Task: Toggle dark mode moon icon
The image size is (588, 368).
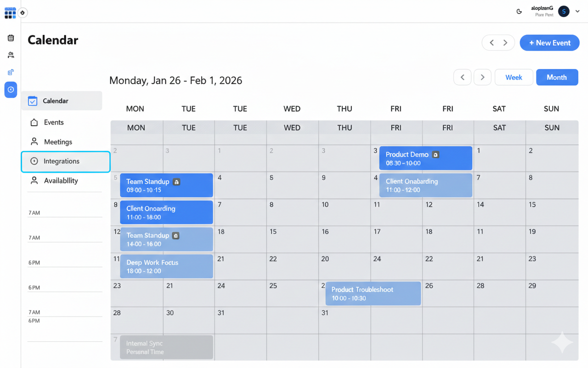Action: tap(519, 11)
